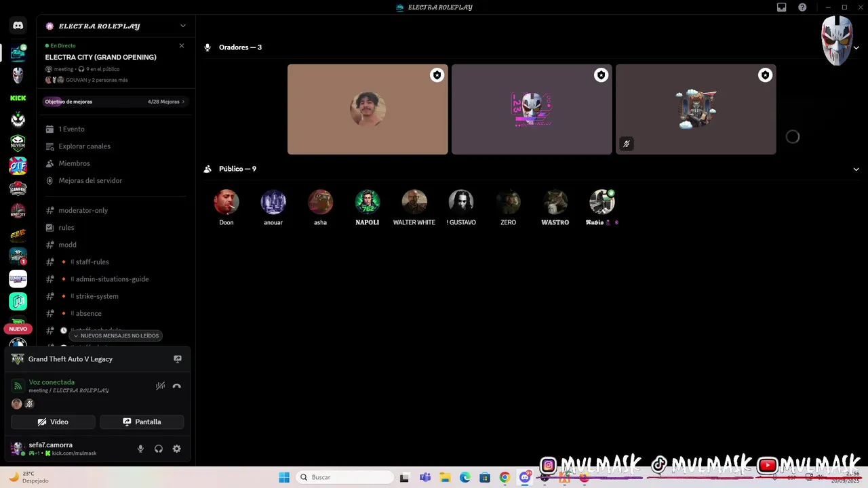Image resolution: width=868 pixels, height=488 pixels.
Task: Expand ELECTRA ROLEPLAY server dropdown
Action: 182,26
